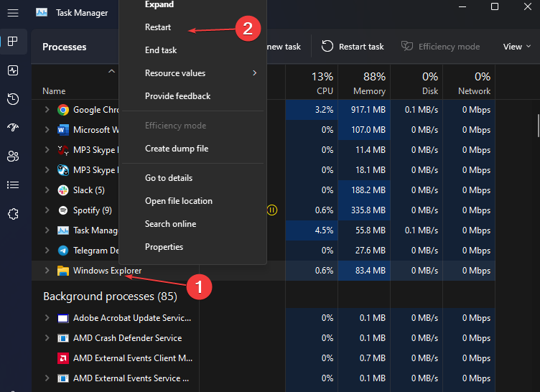Viewport: 540px width, 392px height.
Task: Open the Details page in sidebar
Action: [x=13, y=185]
